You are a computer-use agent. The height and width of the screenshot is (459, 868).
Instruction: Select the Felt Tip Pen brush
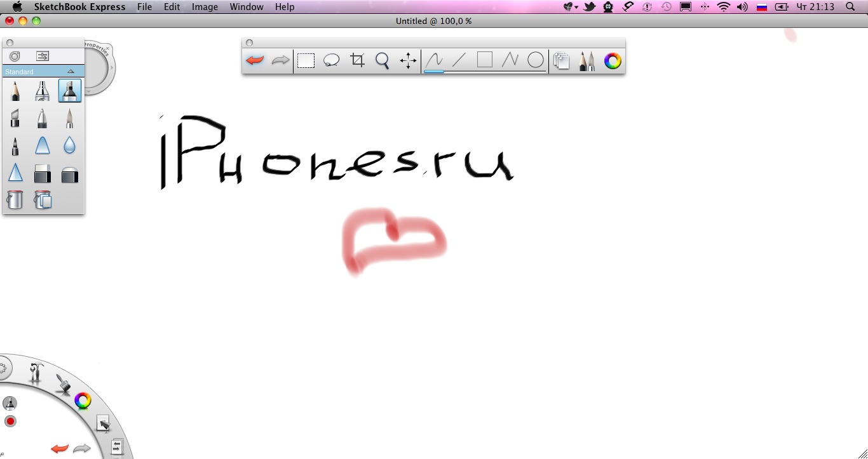tap(15, 145)
